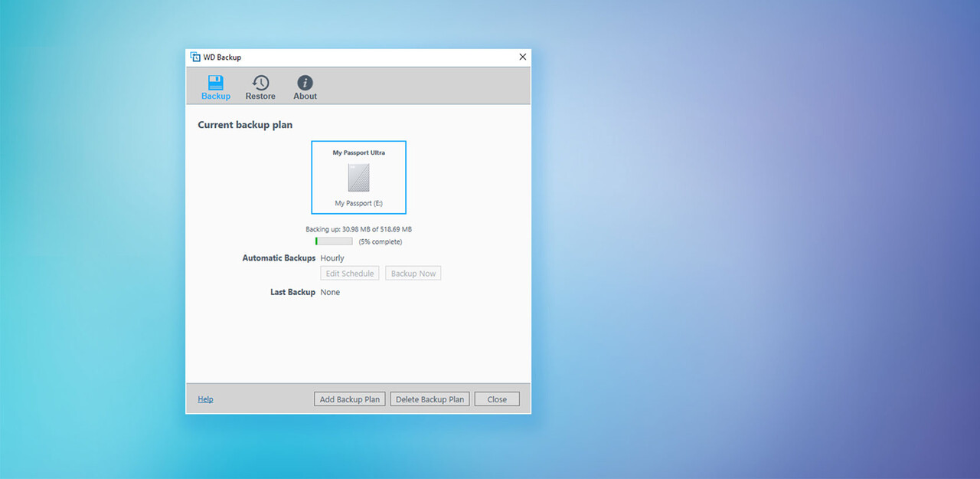This screenshot has height=479, width=980.
Task: Switch to the Backup tab label
Action: (215, 97)
